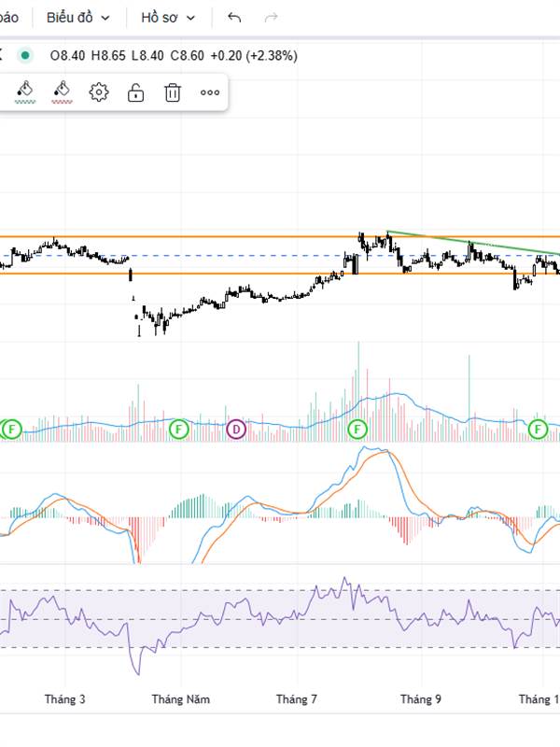Select the green descending trend line

473,243
